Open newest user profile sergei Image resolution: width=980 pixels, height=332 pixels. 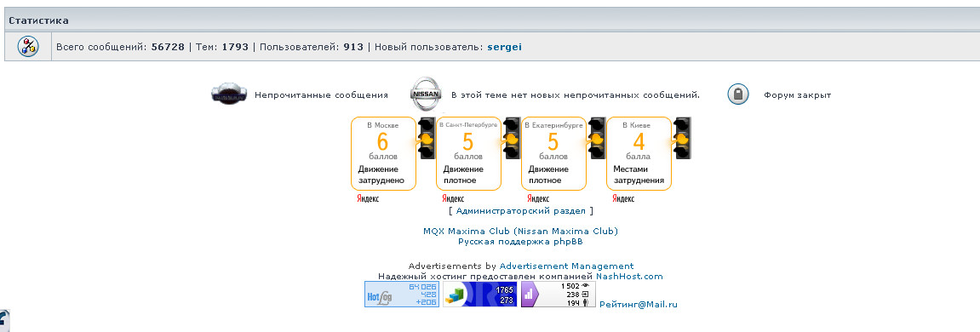504,47
